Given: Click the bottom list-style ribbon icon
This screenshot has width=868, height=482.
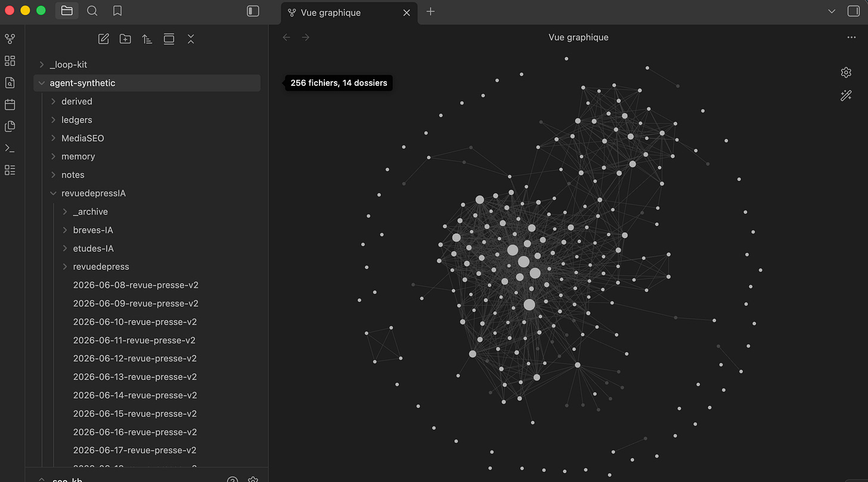Looking at the screenshot, I should [x=10, y=170].
